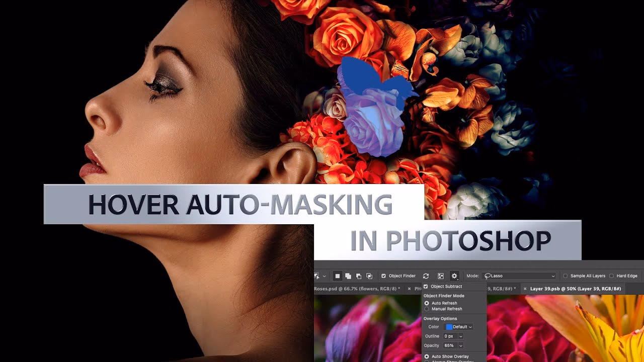Open the Object Finder settings gear icon
Viewport: 644px width, 362px height.
click(455, 276)
